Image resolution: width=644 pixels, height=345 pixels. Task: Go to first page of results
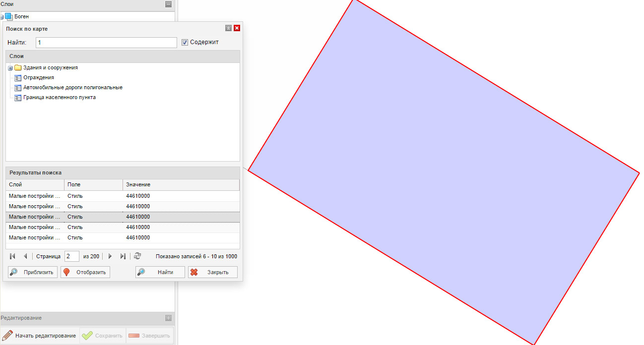click(12, 256)
